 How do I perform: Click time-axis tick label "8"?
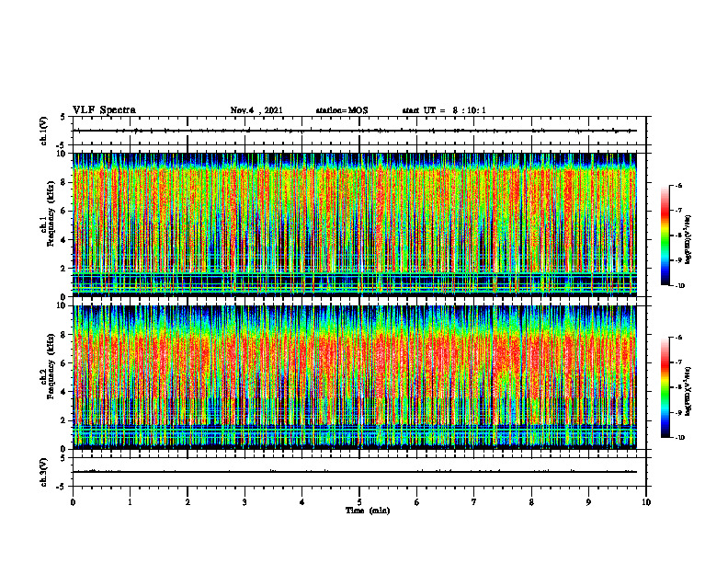click(531, 502)
